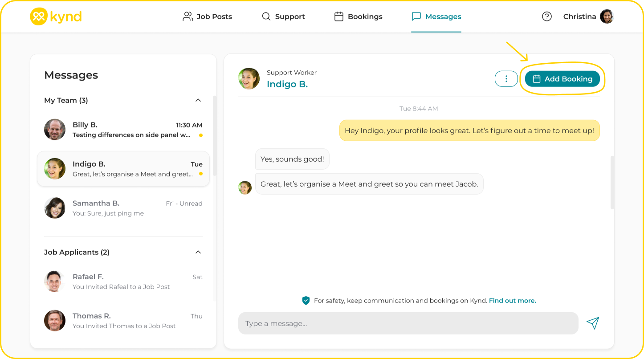Screen dimensions: 644x359
Task: Open the Bookings tab
Action: pos(359,16)
